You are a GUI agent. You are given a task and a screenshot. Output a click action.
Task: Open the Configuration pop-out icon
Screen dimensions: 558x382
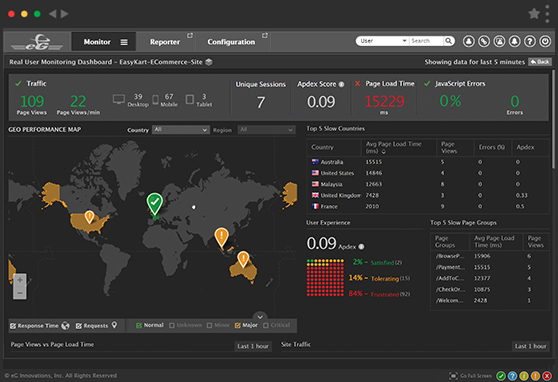(x=265, y=36)
